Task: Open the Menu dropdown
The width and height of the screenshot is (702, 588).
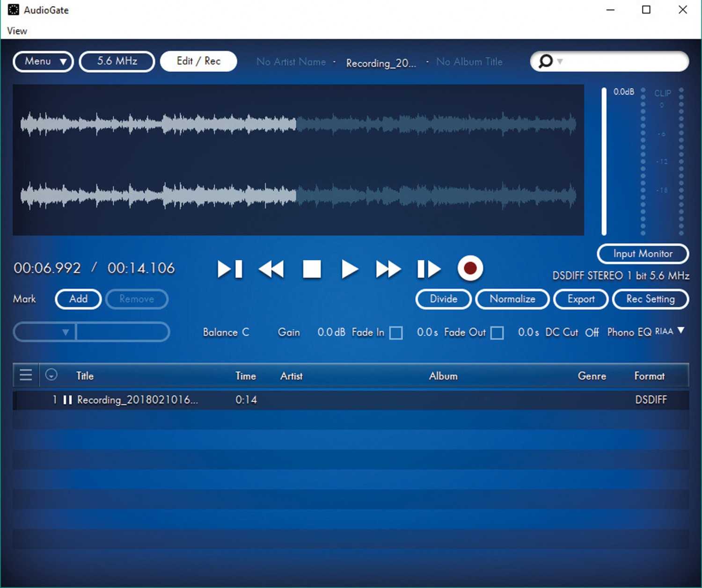Action: 43,61
